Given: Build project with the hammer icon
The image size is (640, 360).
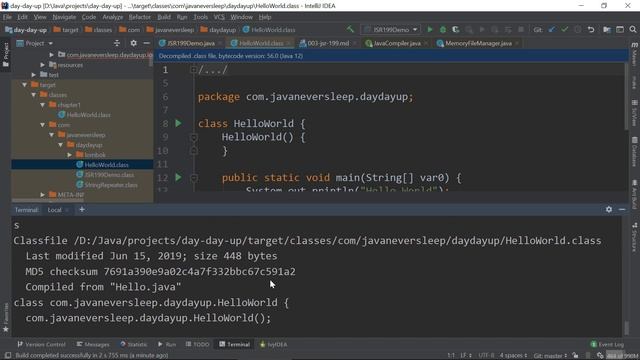Looking at the screenshot, I should [x=350, y=29].
